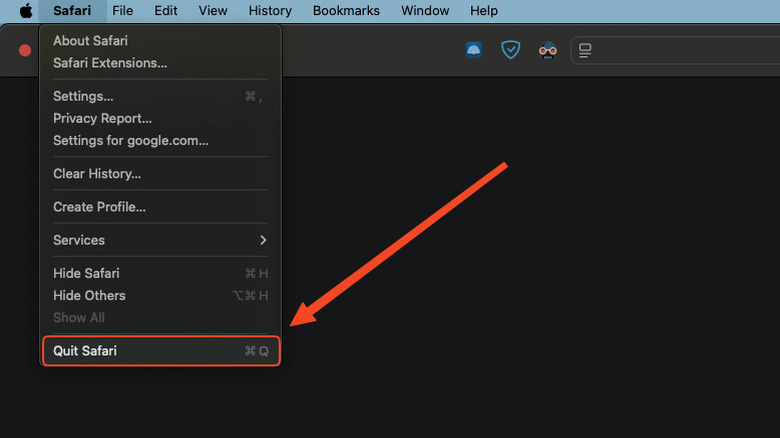Select Privacy Report…
The height and width of the screenshot is (438, 780).
160,118
